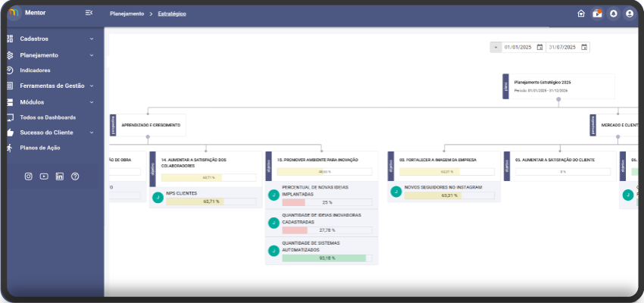Open the notifications bell icon
The image size is (644, 303).
click(613, 14)
